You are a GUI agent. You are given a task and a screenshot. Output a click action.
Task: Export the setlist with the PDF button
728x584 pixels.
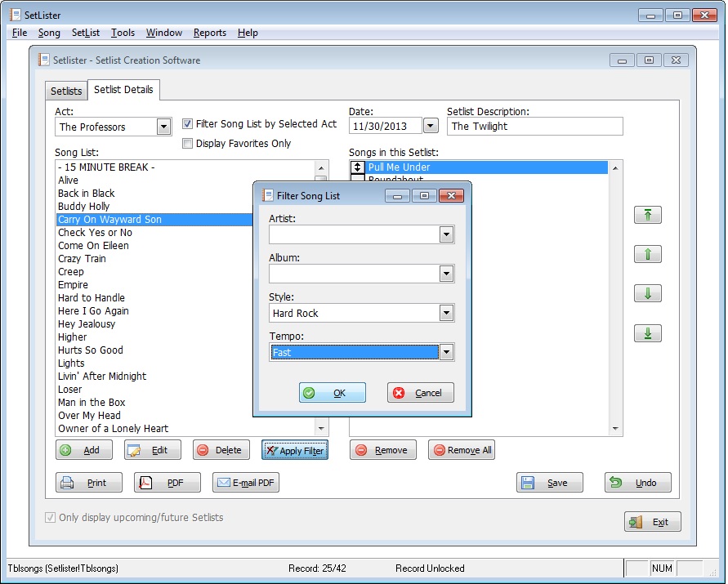[x=167, y=483]
